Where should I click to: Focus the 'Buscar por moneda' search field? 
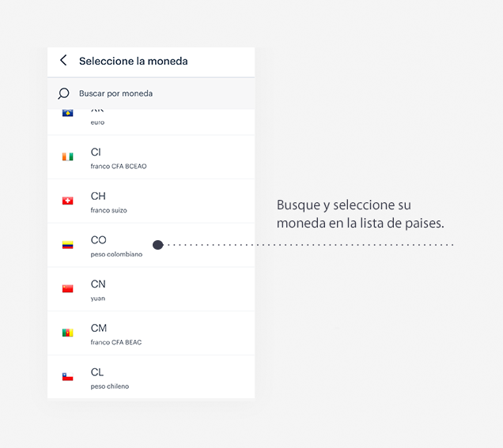(151, 93)
